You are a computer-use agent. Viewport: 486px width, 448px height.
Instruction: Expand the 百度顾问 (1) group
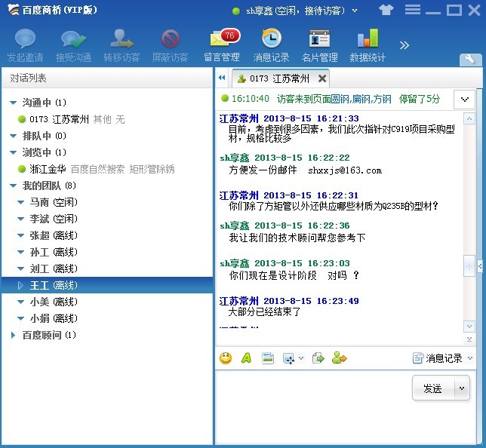point(13,335)
